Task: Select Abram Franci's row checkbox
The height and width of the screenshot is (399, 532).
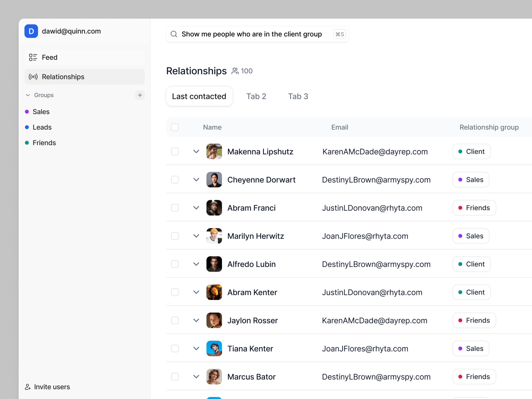Action: (175, 208)
